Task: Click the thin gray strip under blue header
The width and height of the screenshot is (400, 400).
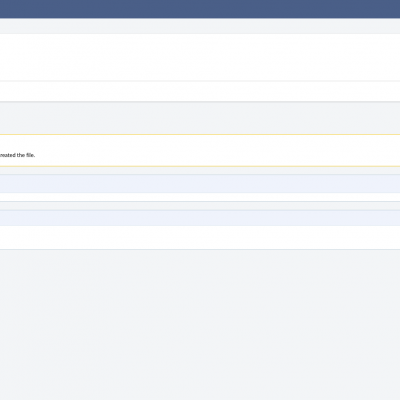Action: pos(200,26)
